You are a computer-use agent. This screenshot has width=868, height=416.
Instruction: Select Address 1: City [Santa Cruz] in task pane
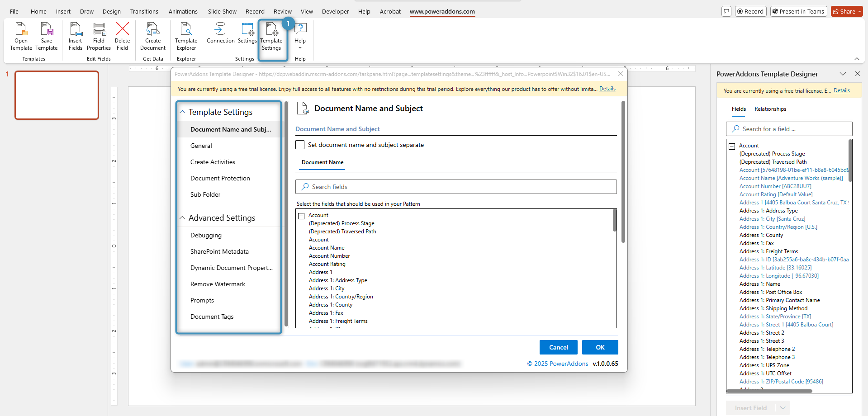pyautogui.click(x=772, y=219)
